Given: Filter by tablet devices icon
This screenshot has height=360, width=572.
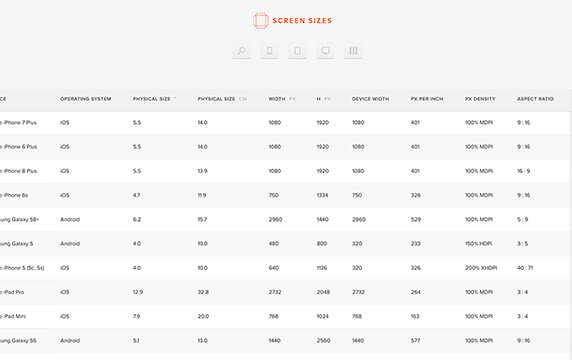Looking at the screenshot, I should point(297,51).
